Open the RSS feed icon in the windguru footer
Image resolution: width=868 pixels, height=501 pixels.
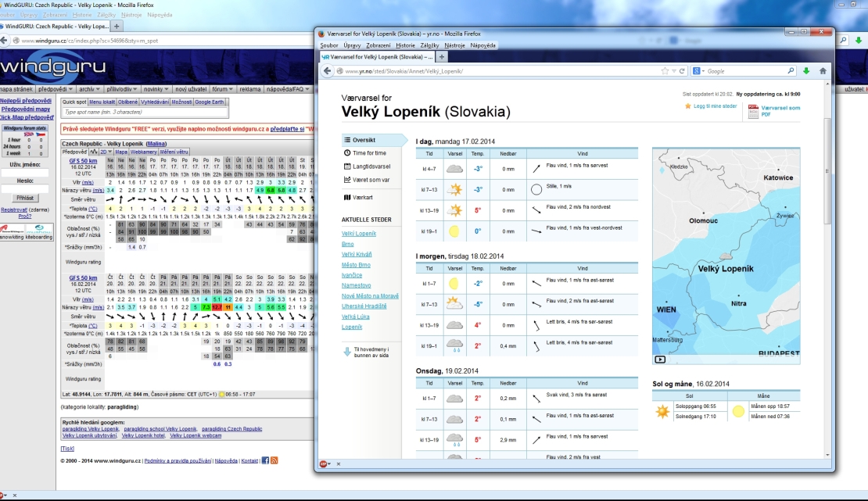(x=274, y=460)
